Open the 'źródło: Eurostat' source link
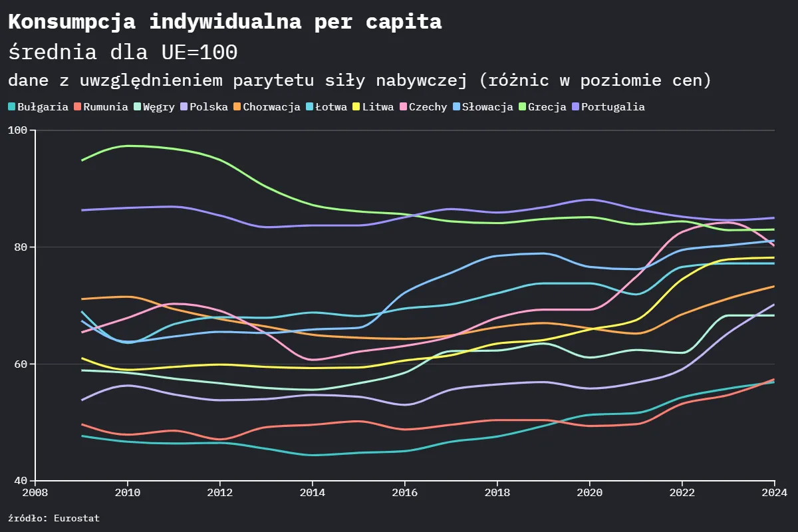The image size is (798, 532). 53,518
